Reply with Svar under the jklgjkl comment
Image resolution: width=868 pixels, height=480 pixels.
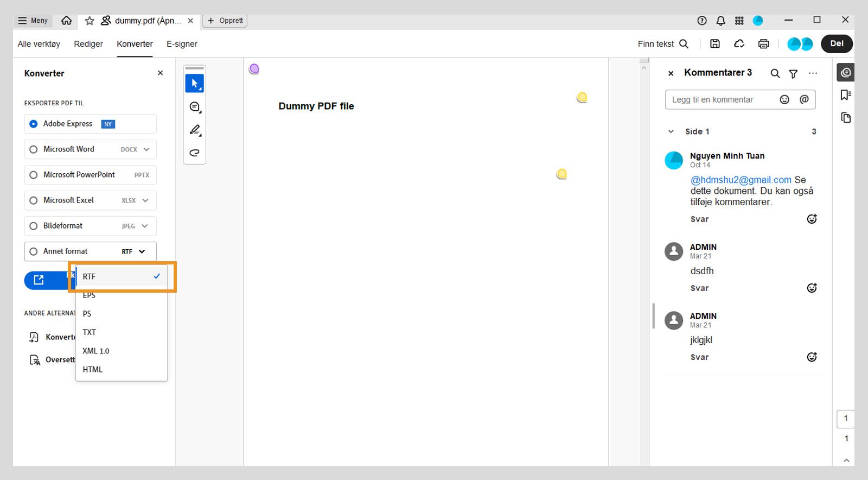point(699,357)
